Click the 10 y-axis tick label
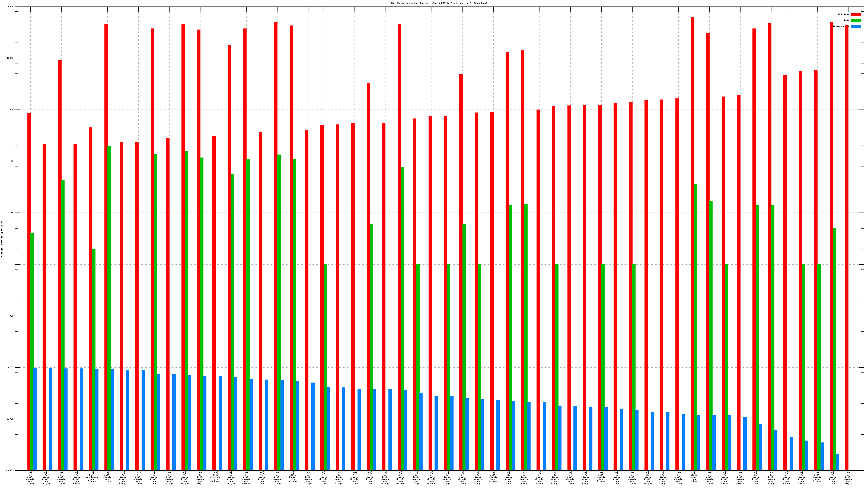Image resolution: width=868 pixels, height=488 pixels. pyautogui.click(x=12, y=213)
